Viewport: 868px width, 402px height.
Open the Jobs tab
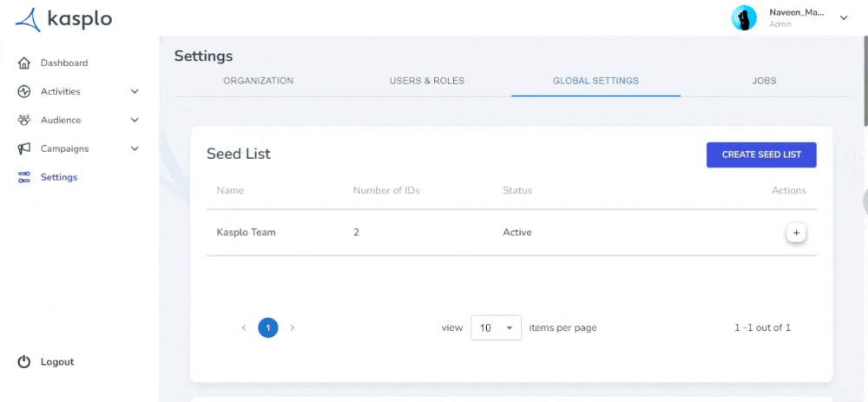(x=765, y=81)
